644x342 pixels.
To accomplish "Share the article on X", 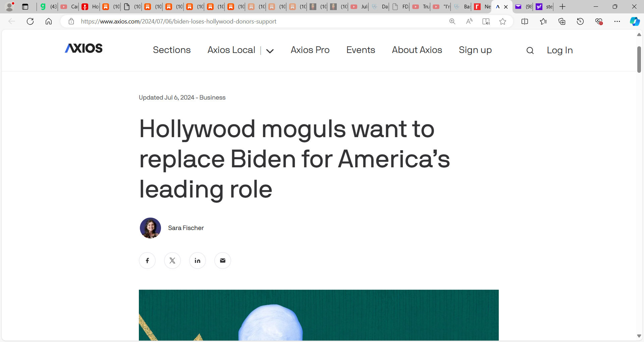I will [x=172, y=261].
